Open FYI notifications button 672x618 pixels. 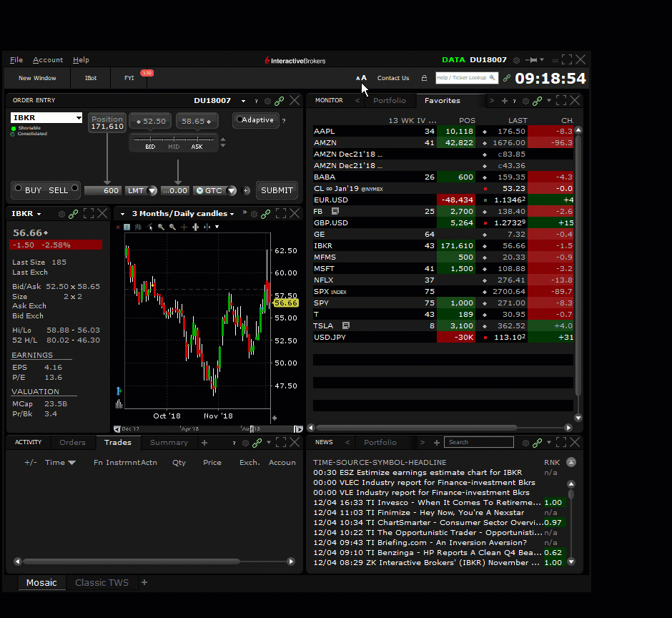129,78
